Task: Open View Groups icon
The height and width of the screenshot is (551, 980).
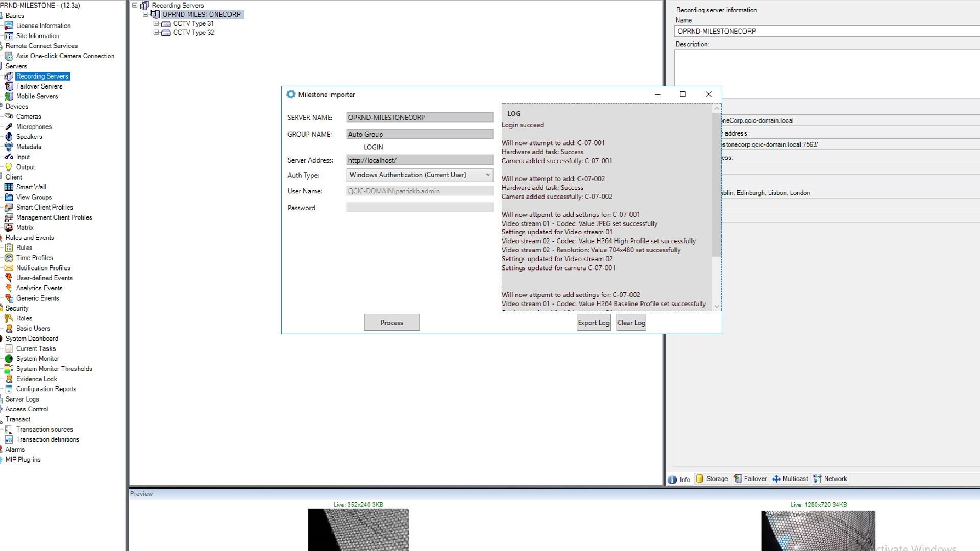Action: point(9,197)
